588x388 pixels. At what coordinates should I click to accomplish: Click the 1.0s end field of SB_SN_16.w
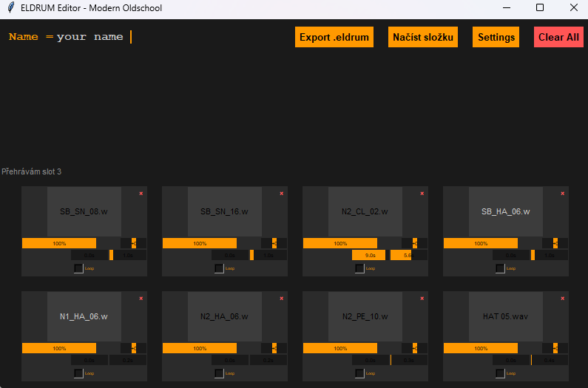pos(268,255)
